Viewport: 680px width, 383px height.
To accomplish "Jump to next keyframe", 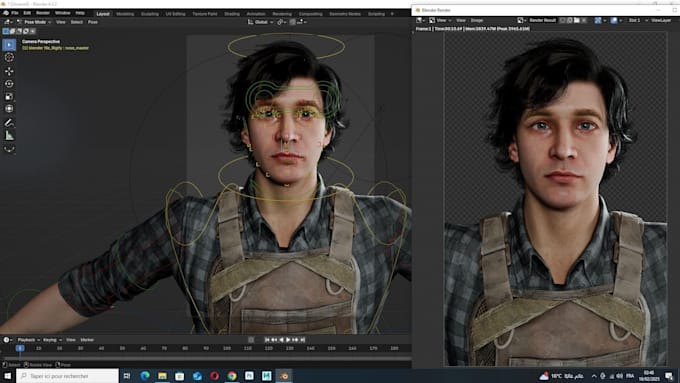I will click(x=295, y=340).
